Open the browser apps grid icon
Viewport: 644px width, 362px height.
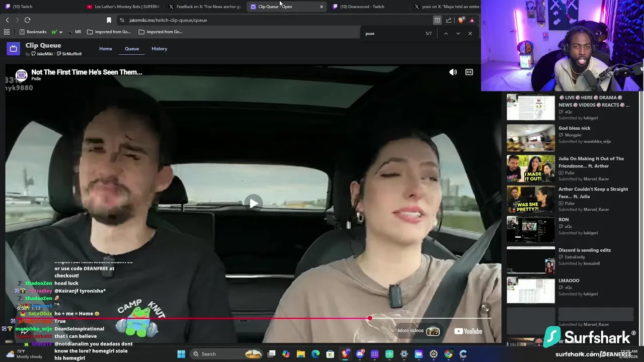tap(7, 32)
